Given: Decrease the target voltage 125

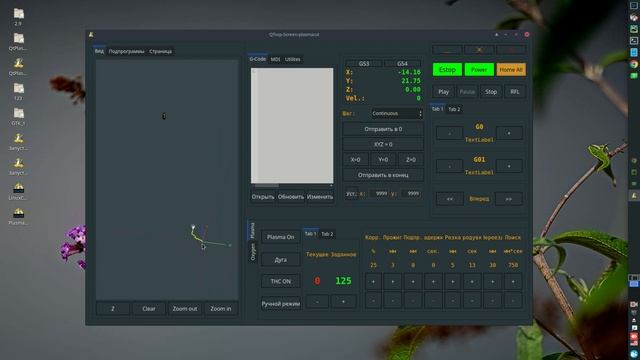Looking at the screenshot, I should point(317,301).
